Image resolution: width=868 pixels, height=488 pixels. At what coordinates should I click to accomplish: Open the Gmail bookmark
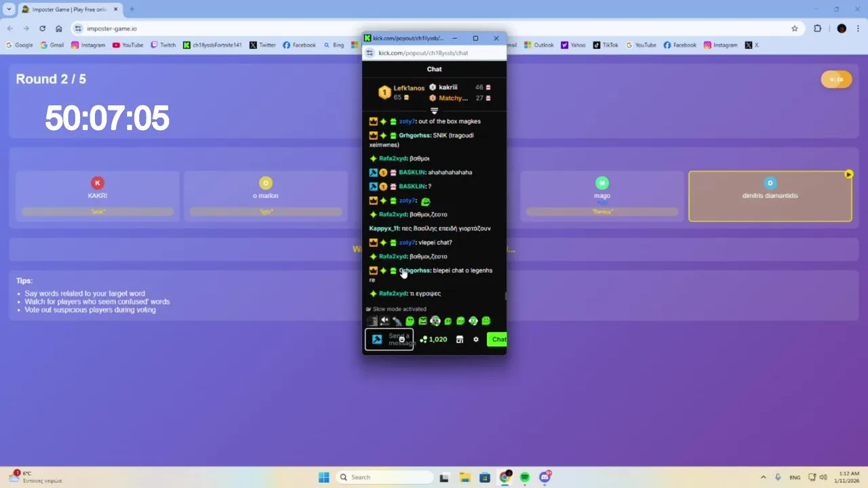52,45
